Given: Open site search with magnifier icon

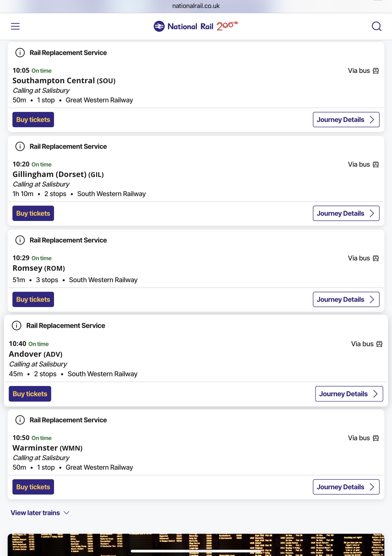Looking at the screenshot, I should tap(376, 26).
